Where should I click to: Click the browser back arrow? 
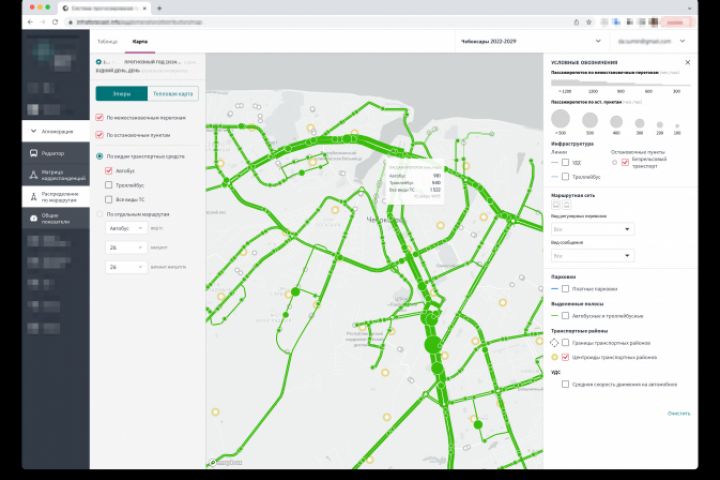click(x=30, y=22)
